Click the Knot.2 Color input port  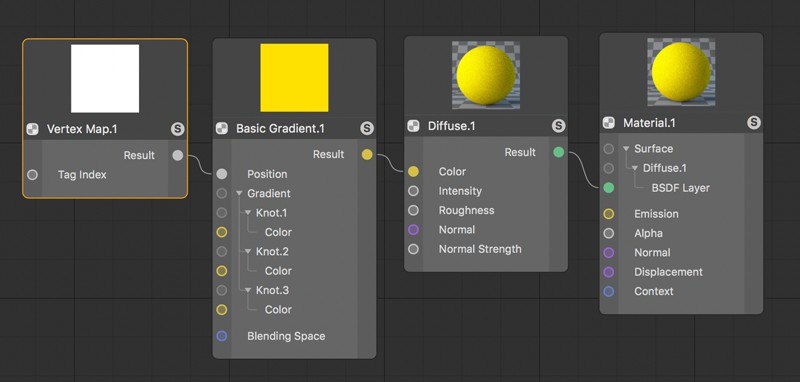tap(221, 271)
